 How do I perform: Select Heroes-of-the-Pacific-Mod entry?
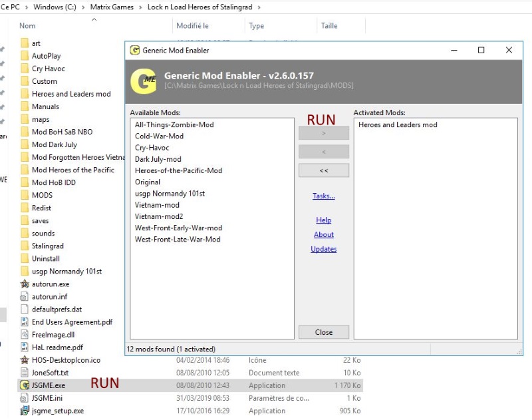click(178, 170)
